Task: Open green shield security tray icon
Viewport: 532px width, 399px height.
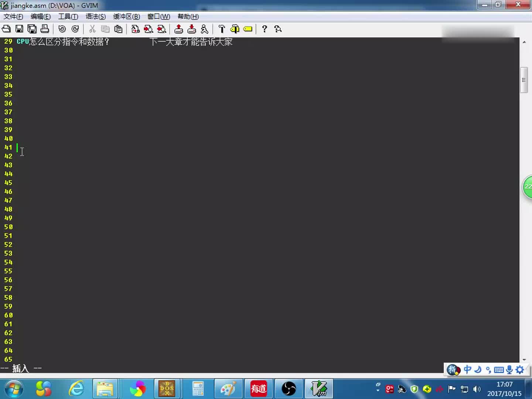Action: (x=414, y=389)
